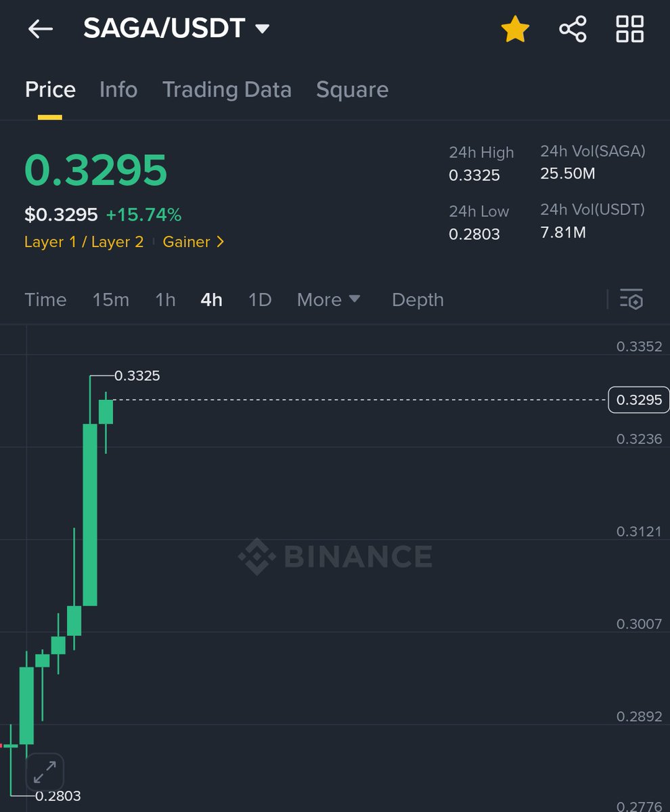Click the 0.2892 axis price label
The image size is (670, 812).
(639, 717)
